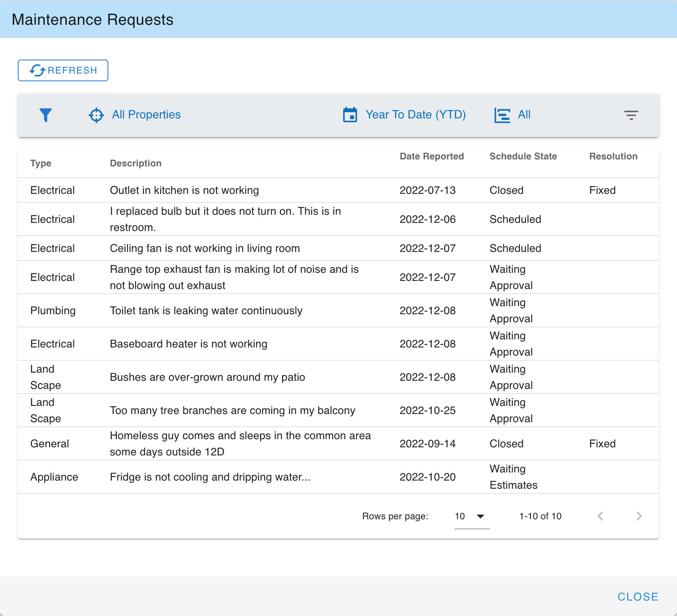Click date 2022-09-14 cell

point(427,444)
